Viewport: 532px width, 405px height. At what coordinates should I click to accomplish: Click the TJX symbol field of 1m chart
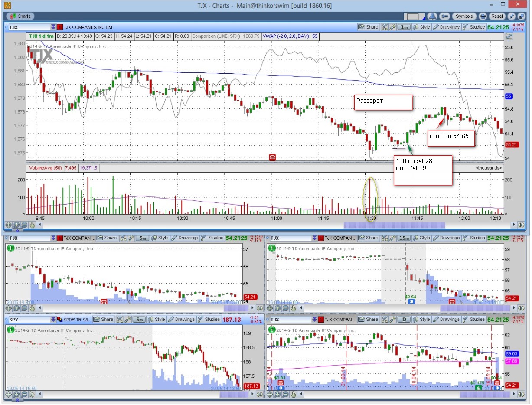(29, 27)
